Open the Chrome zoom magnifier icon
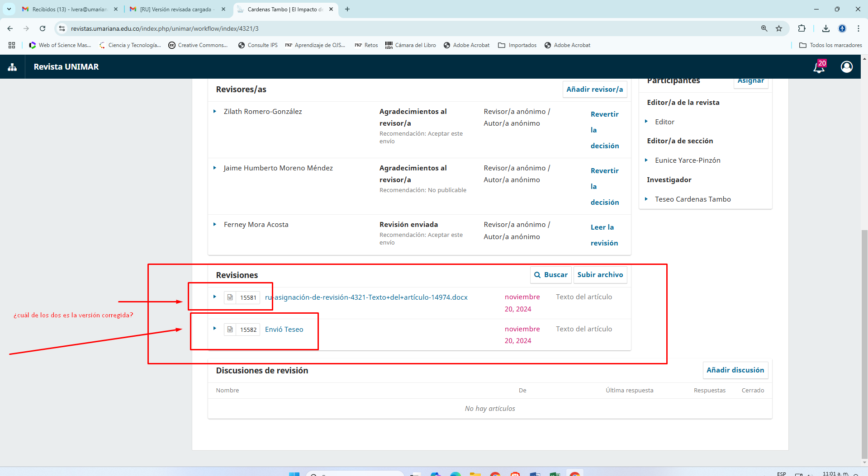Viewport: 868px width, 476px height. (x=764, y=28)
